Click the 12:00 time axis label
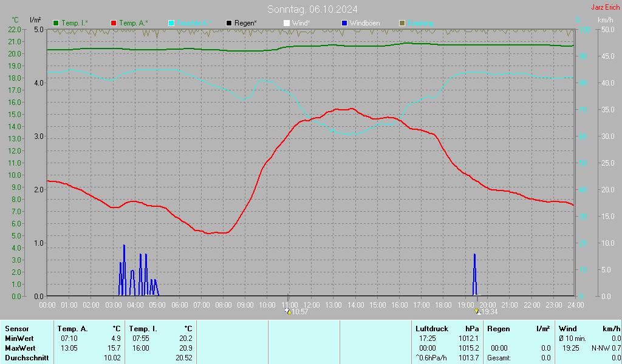 pos(311,305)
